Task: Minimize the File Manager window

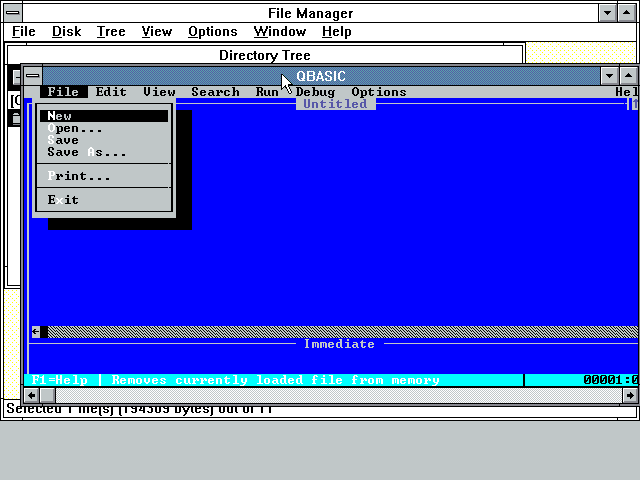Action: pyautogui.click(x=607, y=13)
